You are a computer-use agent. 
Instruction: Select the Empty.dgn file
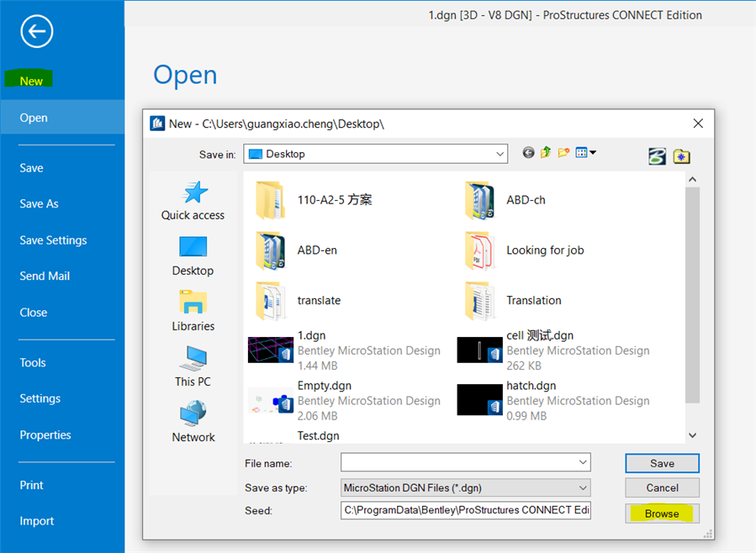tap(344, 400)
